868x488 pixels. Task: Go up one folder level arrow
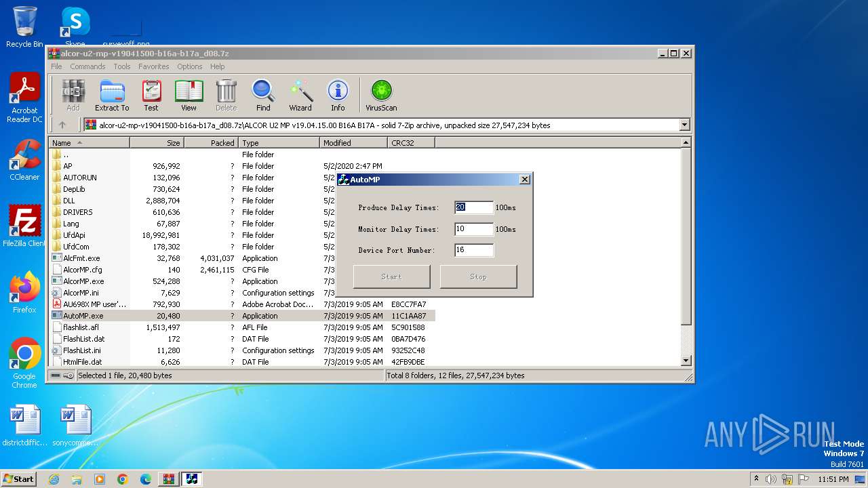[62, 125]
